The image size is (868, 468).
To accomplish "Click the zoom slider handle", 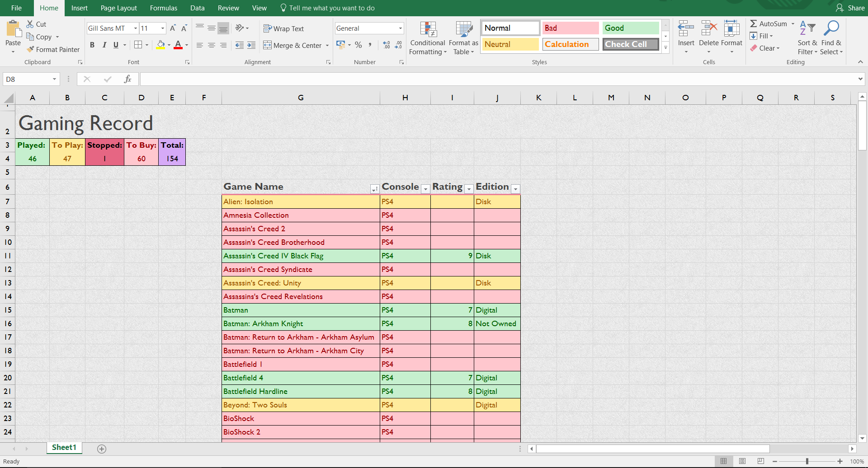I will pyautogui.click(x=807, y=461).
